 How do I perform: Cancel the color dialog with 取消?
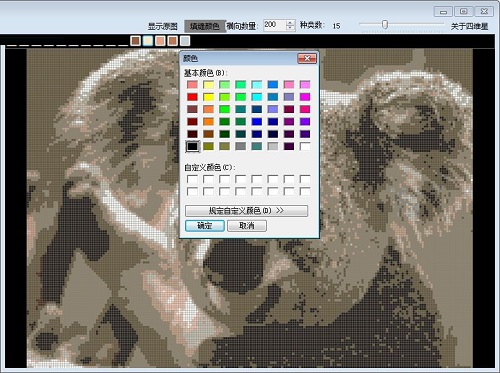(247, 226)
